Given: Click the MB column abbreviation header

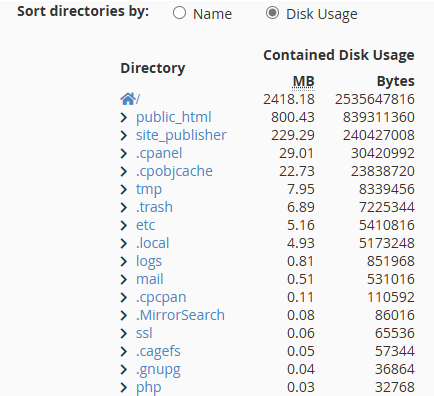Looking at the screenshot, I should point(303,81).
